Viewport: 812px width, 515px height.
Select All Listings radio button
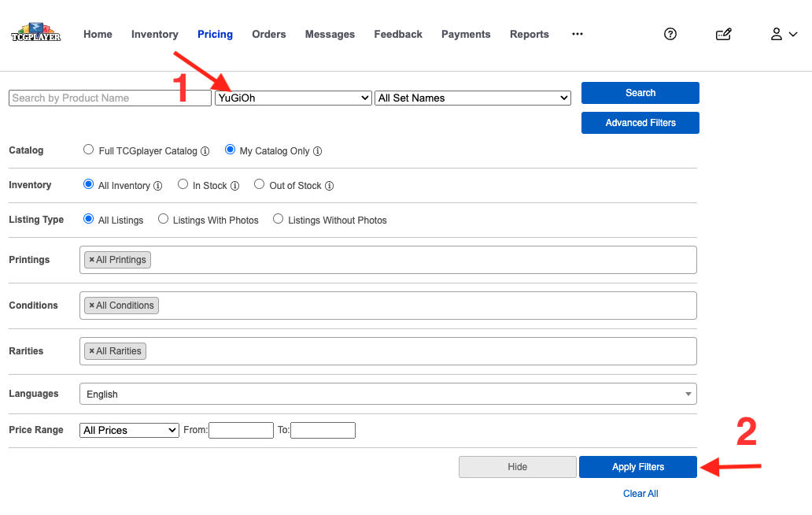89,219
